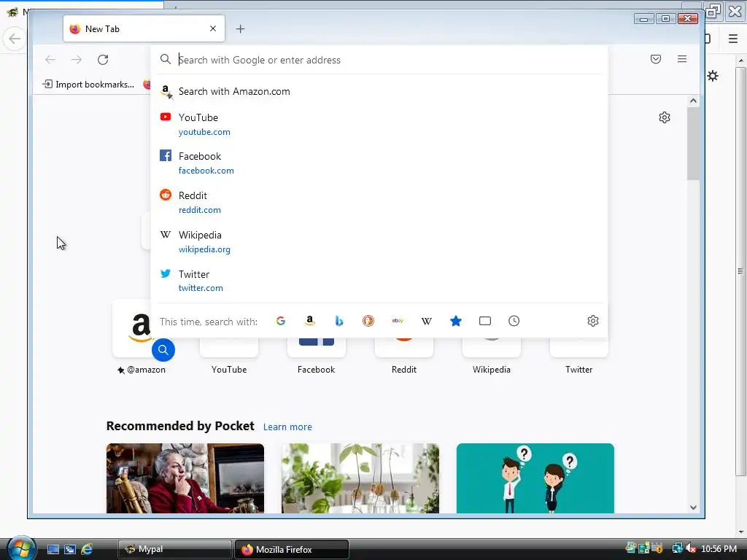This screenshot has width=747, height=560.
Task: Click Show Desktop quick launch icon
Action: point(53,549)
